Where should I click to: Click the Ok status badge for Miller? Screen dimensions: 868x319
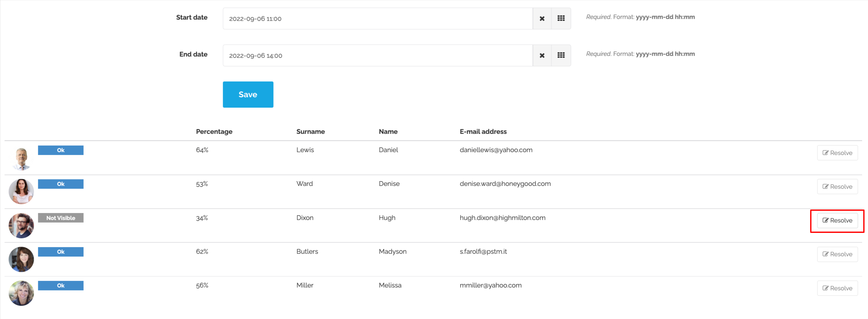tap(61, 285)
